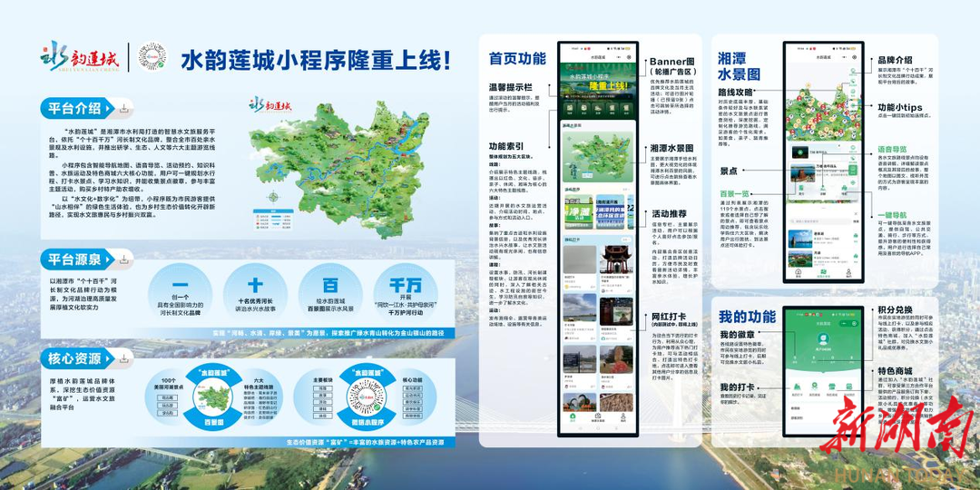
Task: Click the download icon beside 平台源泉 header
Action: coord(125,260)
